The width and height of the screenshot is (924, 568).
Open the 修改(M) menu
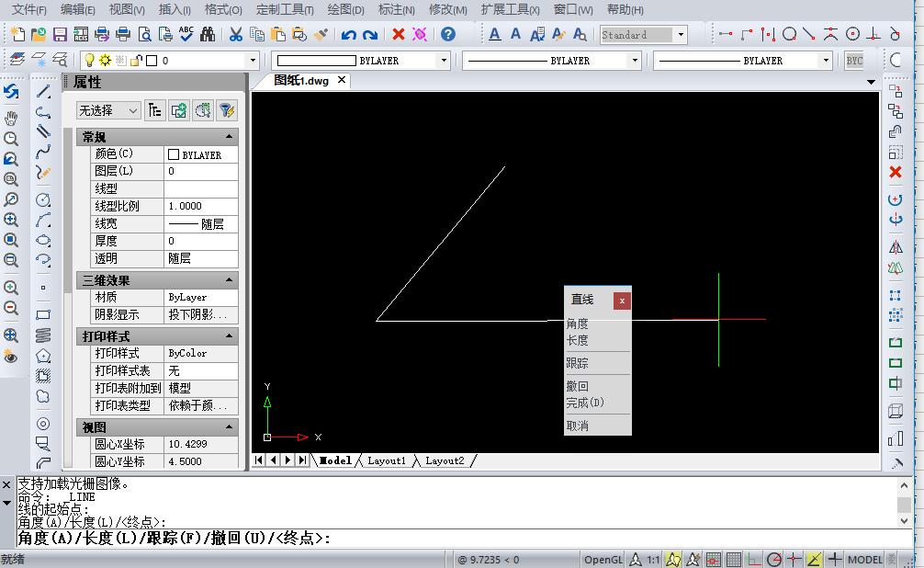click(448, 9)
